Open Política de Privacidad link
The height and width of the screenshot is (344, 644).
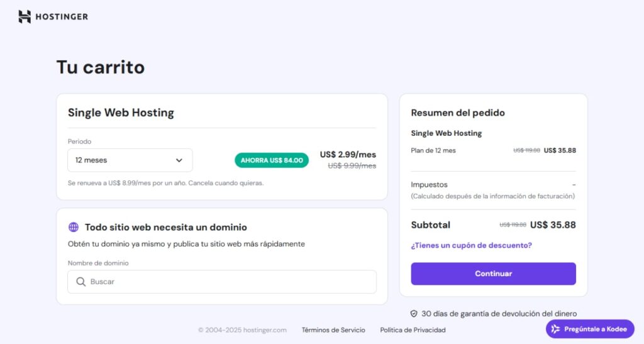pos(413,330)
